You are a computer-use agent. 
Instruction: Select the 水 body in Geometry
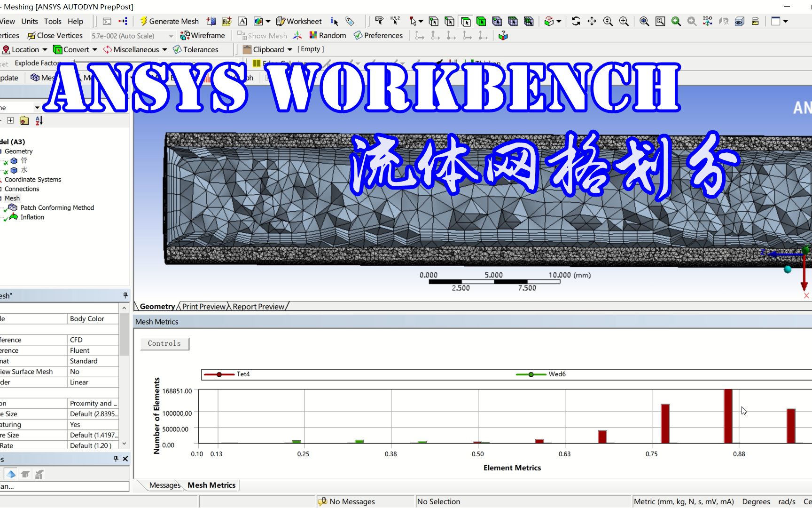point(24,170)
